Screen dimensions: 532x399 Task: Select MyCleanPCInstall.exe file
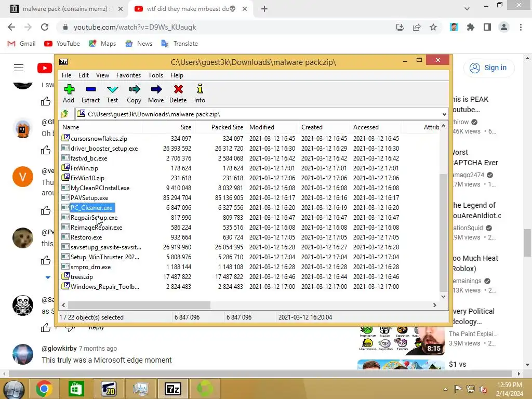click(100, 188)
